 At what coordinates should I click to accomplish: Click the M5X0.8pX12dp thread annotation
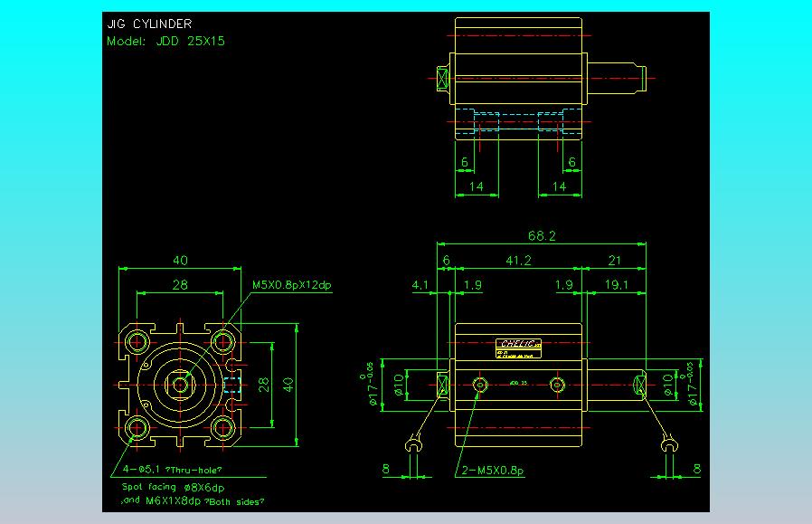pos(291,284)
